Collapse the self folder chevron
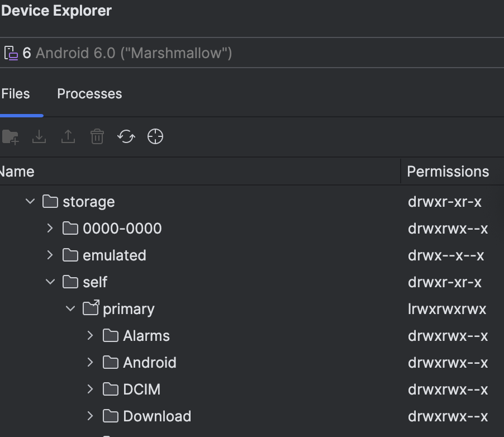 (x=50, y=282)
